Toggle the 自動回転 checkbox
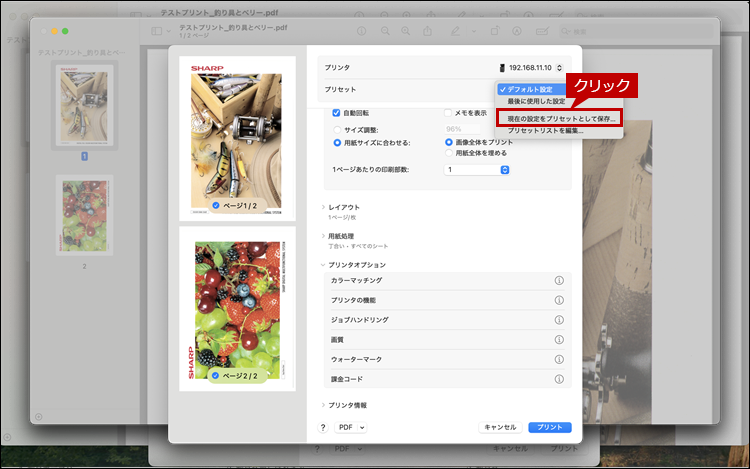 (337, 113)
